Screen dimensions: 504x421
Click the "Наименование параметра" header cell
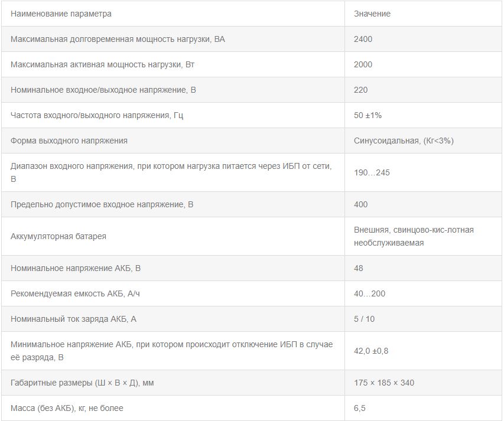(x=61, y=14)
